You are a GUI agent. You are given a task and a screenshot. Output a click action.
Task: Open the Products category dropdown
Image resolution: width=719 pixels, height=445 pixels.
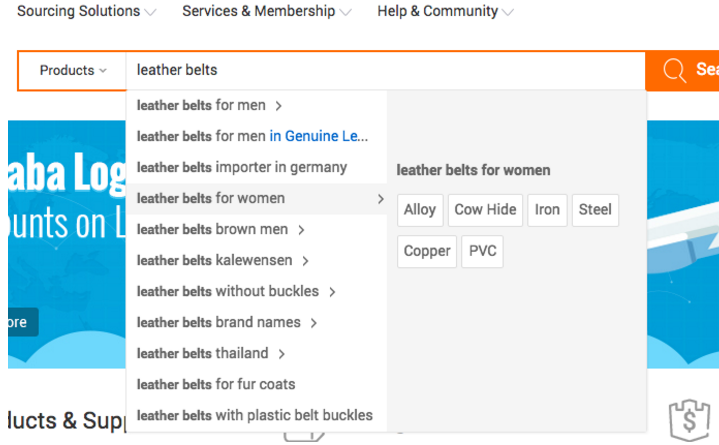73,71
